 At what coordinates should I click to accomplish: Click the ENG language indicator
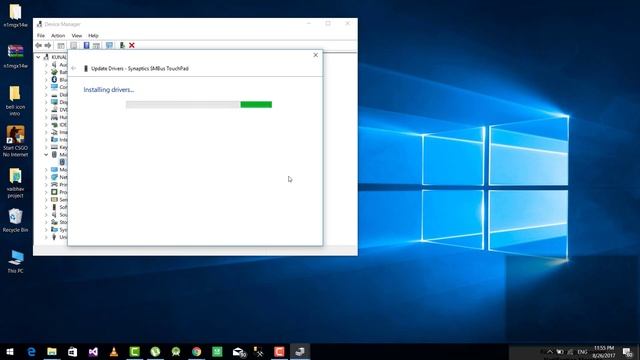click(x=582, y=352)
